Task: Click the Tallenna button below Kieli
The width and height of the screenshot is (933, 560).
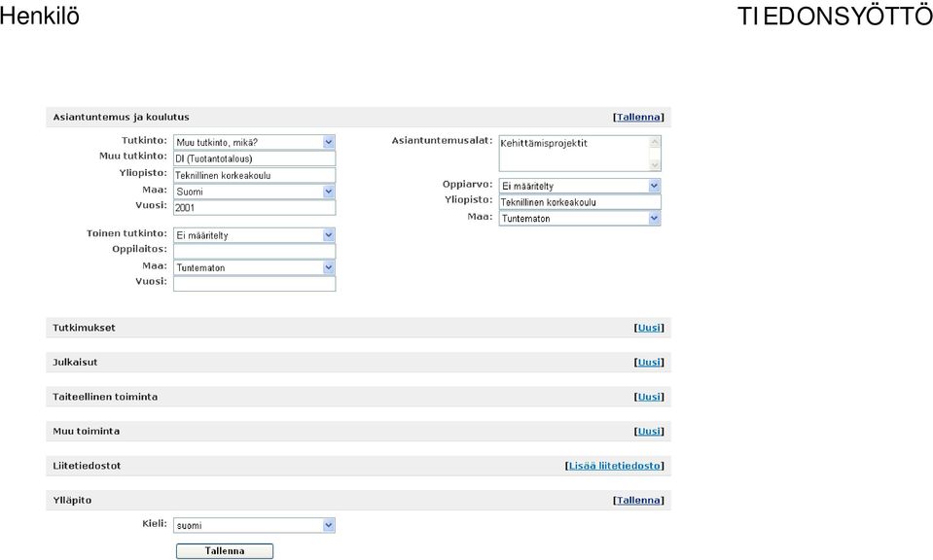Action: click(x=225, y=551)
